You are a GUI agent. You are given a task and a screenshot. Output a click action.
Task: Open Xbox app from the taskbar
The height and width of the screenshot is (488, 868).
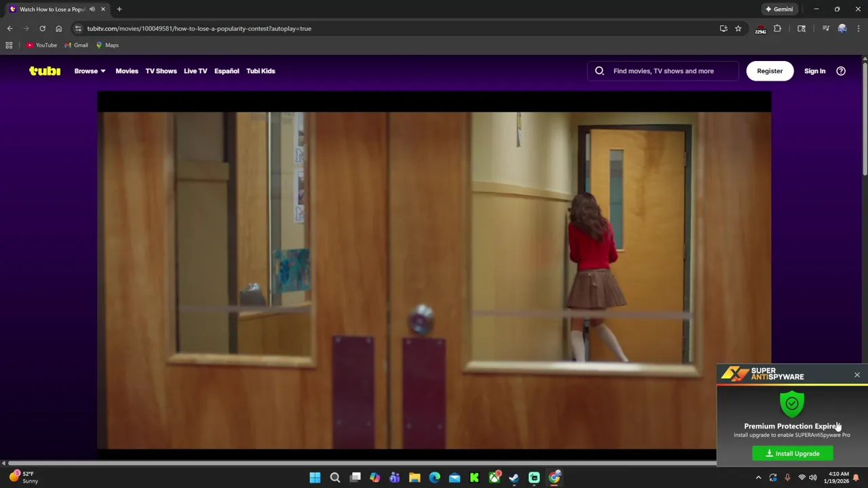pos(494,478)
